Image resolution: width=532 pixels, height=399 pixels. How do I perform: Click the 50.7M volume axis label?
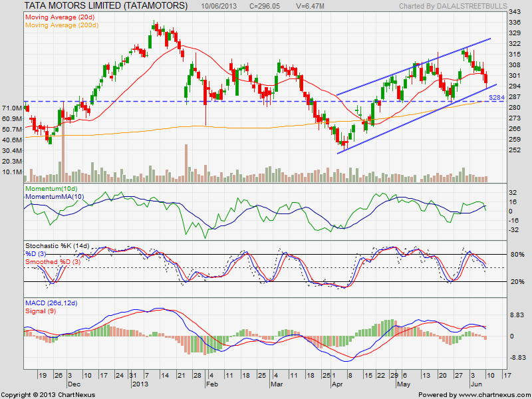[12, 129]
